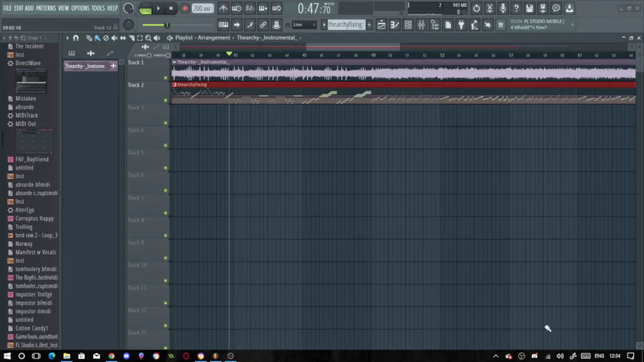This screenshot has height=362, width=644.
Task: Open the TOOLS menu
Action: pyautogui.click(x=98, y=8)
